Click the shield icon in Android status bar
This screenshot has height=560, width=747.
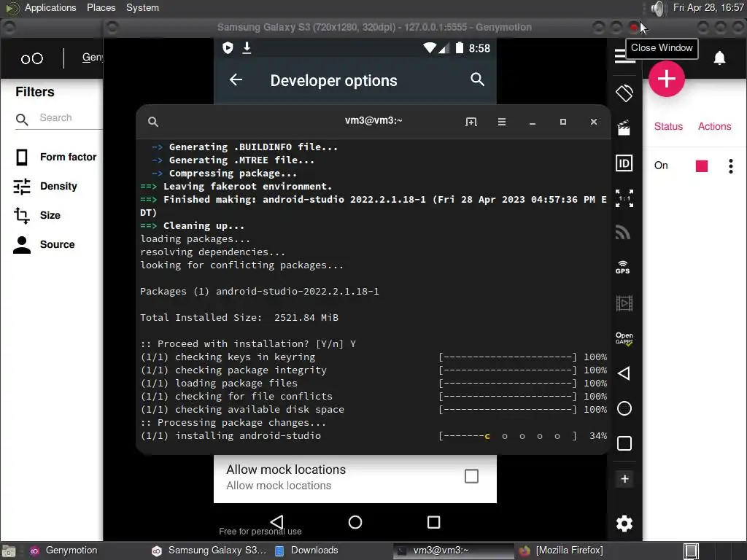pyautogui.click(x=228, y=47)
